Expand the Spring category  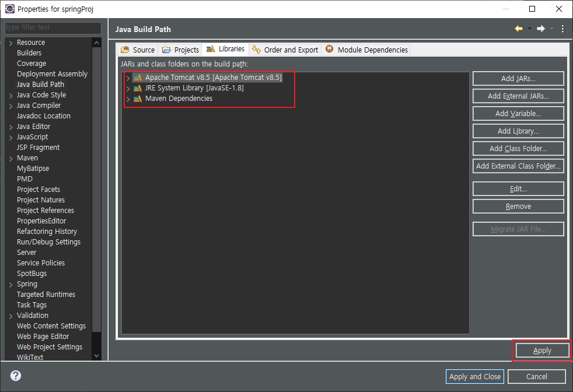11,285
